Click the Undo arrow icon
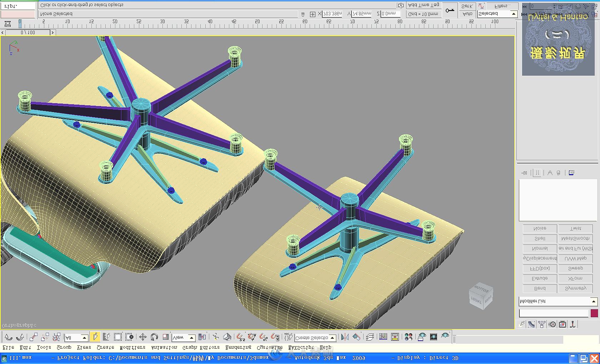Screen dimensions: 600x364 tap(8, 337)
